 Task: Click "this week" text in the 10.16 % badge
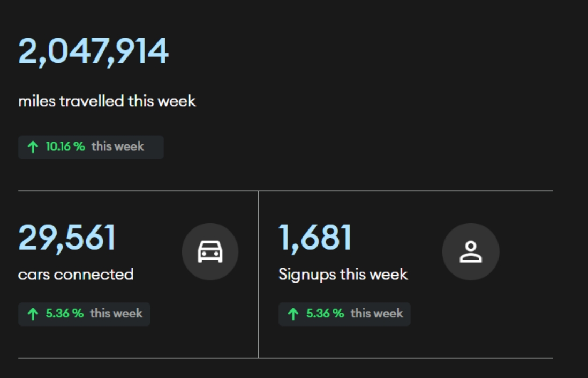118,146
